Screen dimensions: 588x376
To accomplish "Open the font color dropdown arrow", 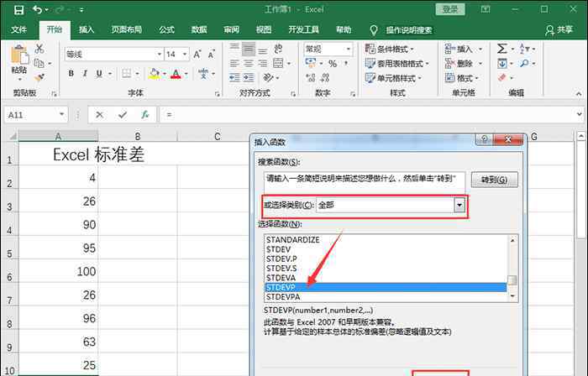I will [186, 73].
